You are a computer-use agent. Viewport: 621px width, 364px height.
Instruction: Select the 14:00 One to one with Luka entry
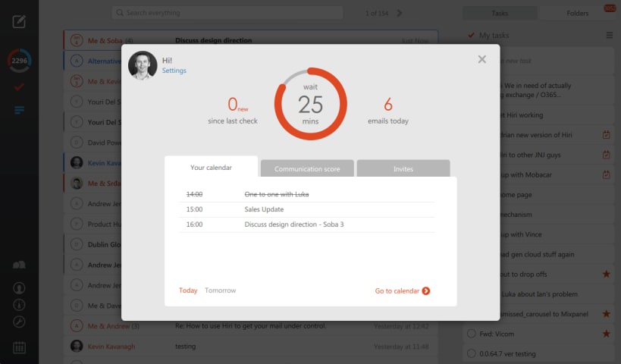(x=307, y=194)
